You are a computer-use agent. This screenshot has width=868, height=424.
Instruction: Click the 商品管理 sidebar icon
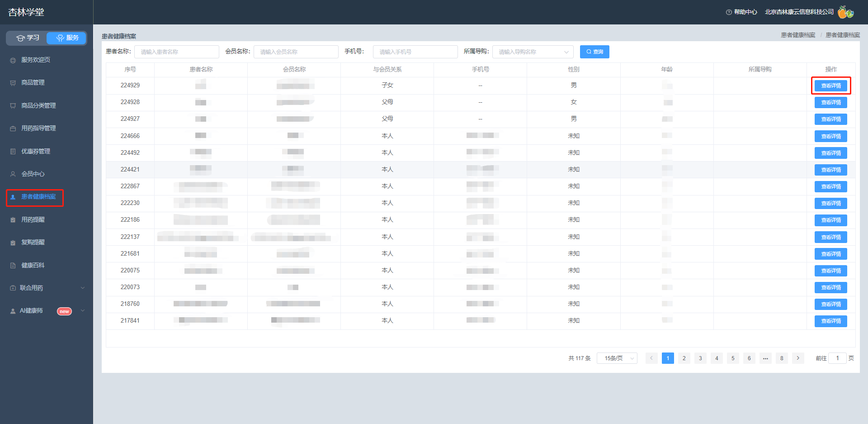click(13, 83)
